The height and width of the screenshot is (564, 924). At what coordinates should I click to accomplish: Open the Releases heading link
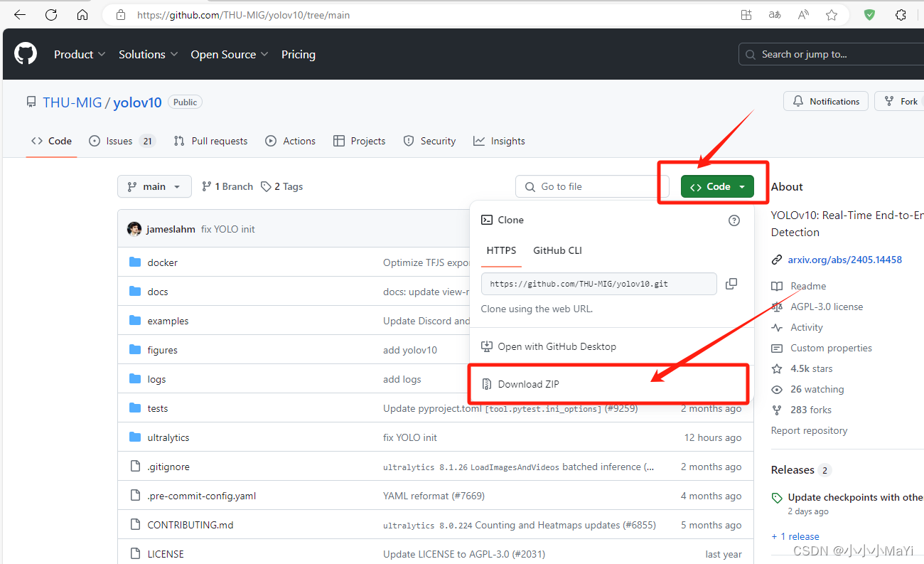[x=793, y=470]
